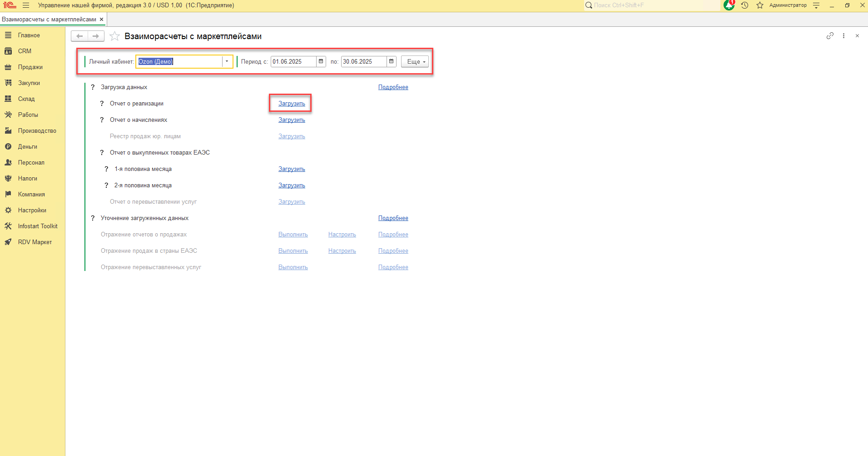
Task: Click Настроить for Отражение отчетов о продажах
Action: pos(342,235)
